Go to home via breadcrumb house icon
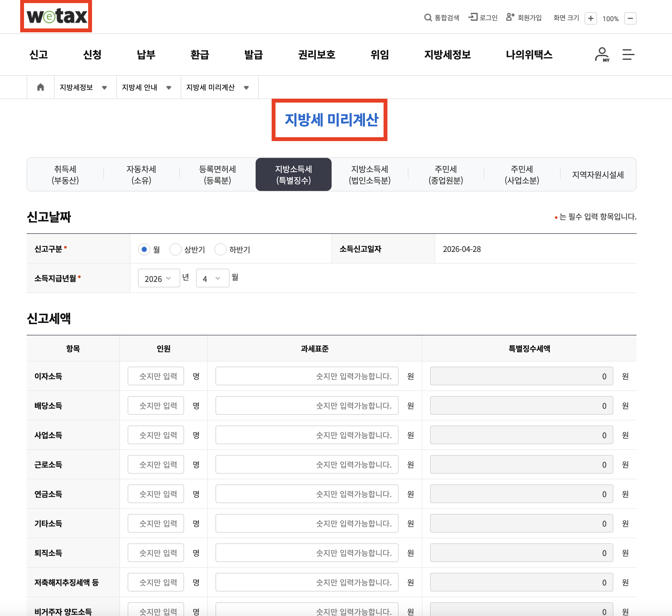The image size is (672, 616). click(41, 87)
